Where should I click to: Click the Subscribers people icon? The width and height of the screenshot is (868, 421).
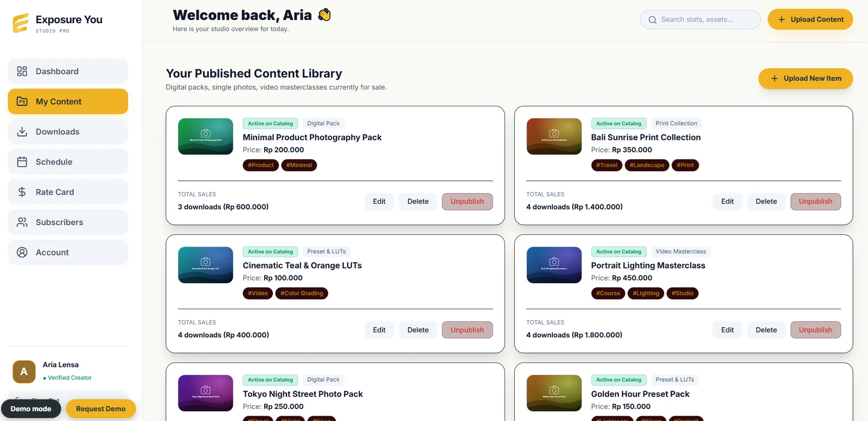coord(22,222)
